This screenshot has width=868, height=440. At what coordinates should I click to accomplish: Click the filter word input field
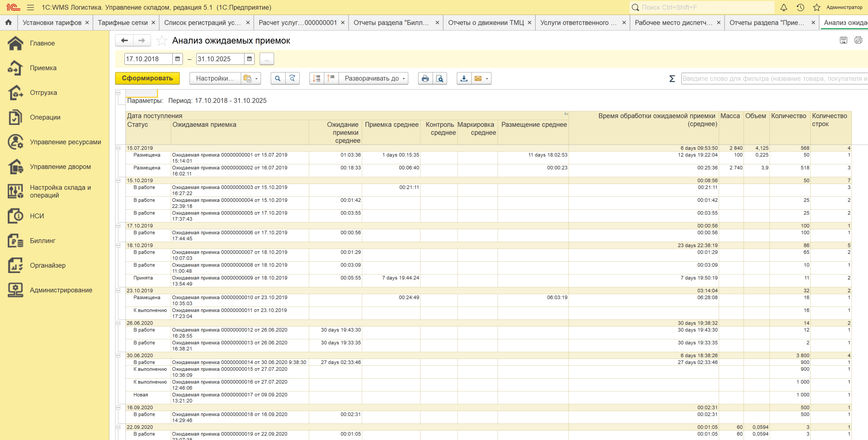[773, 78]
